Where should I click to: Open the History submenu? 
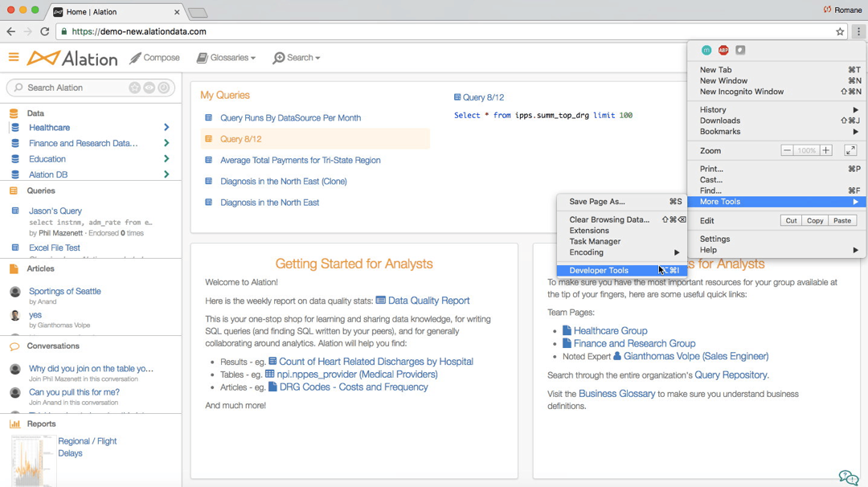pyautogui.click(x=777, y=109)
